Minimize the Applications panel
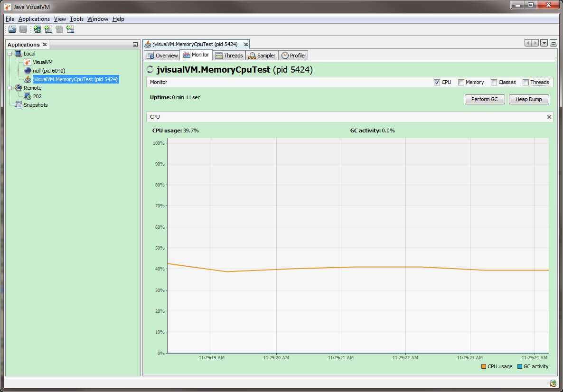This screenshot has height=392, width=563. (135, 45)
